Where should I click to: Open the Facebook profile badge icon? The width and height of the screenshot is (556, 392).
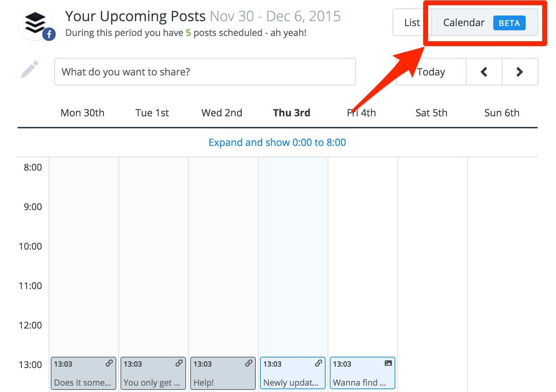click(49, 35)
